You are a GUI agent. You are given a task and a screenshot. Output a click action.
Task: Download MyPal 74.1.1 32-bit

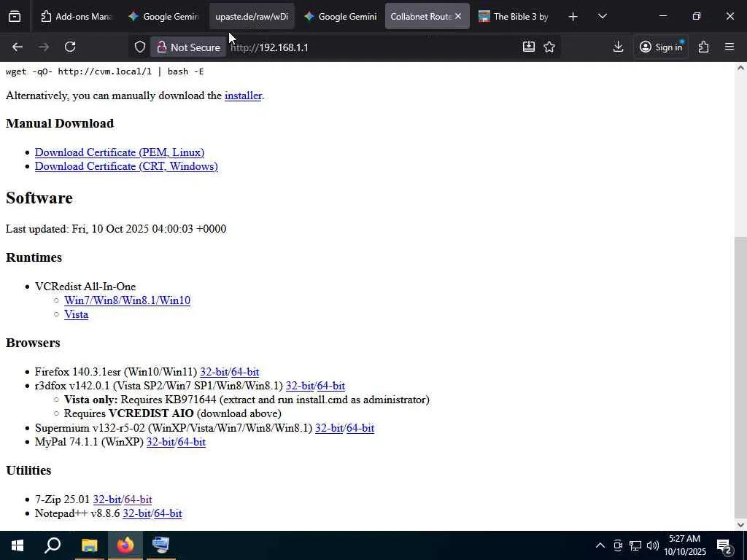(x=160, y=442)
